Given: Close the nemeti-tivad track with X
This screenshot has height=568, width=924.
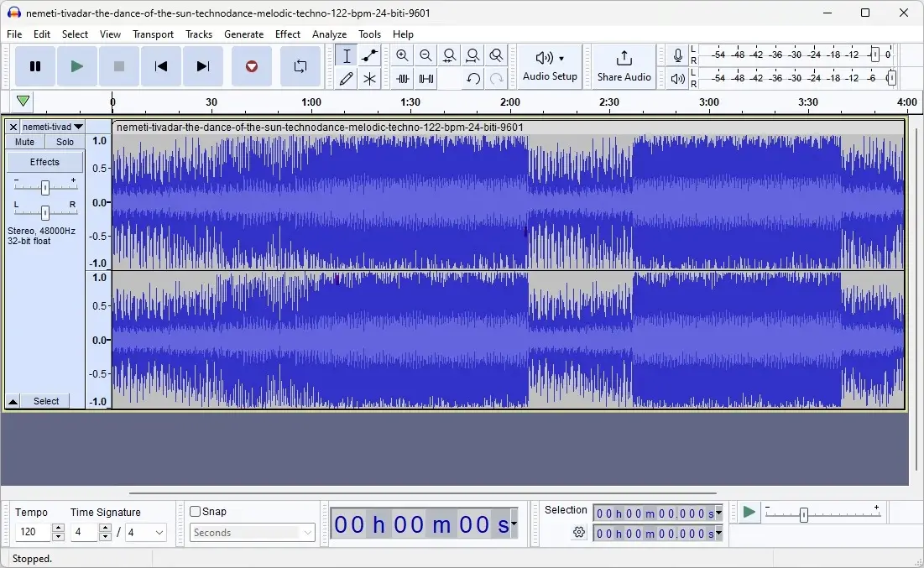Looking at the screenshot, I should coord(13,127).
